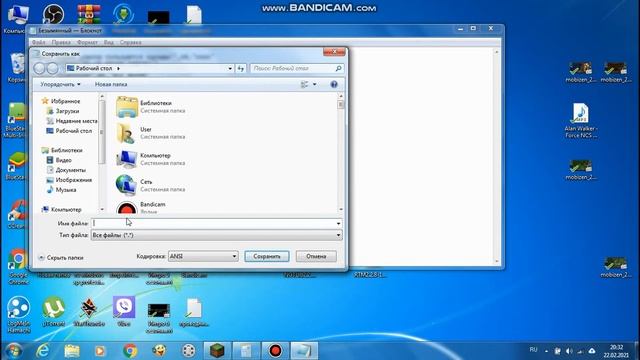Open the Библиотеки system folder
This screenshot has height=360, width=640.
pyautogui.click(x=150, y=107)
